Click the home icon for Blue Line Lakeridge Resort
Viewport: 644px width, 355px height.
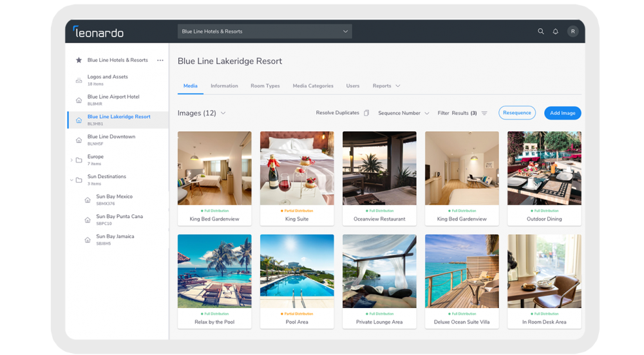point(79,120)
